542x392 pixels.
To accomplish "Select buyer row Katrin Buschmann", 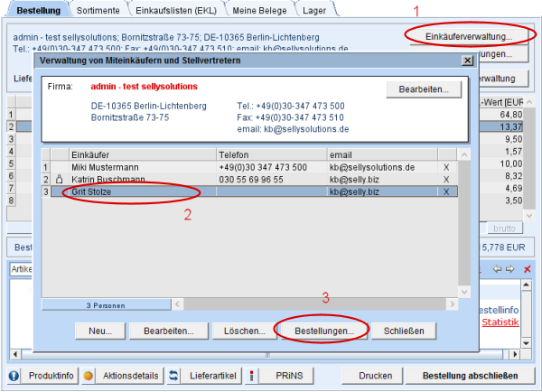I will [249, 180].
